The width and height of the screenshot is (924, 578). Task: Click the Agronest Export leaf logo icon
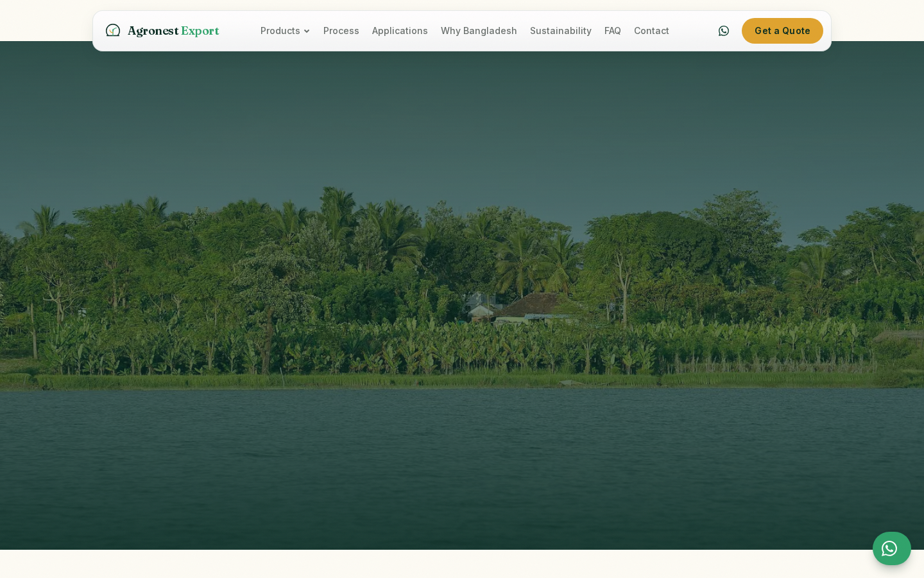[113, 31]
